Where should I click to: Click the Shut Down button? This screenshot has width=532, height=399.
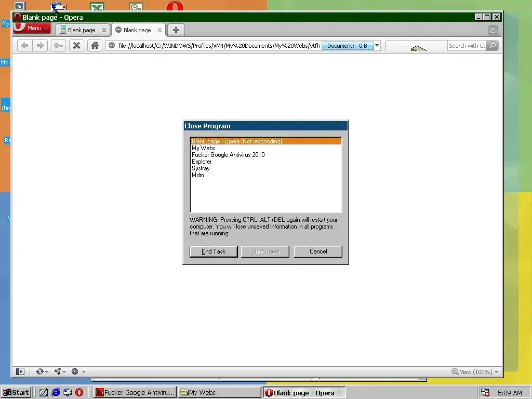(265, 251)
